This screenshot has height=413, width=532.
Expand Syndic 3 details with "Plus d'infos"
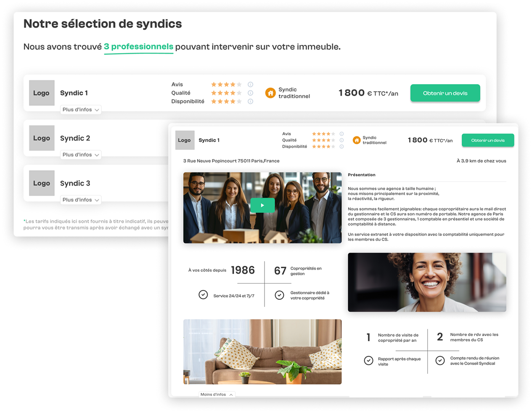81,199
